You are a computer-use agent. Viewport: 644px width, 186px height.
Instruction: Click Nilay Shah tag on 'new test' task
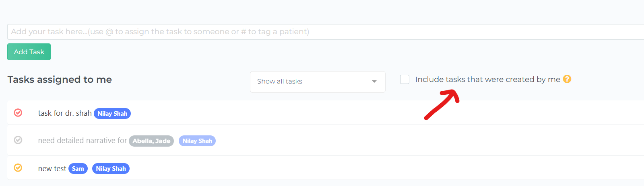tap(111, 169)
